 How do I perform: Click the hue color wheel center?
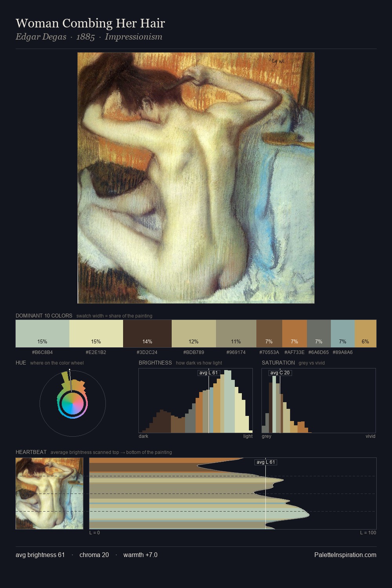(x=73, y=403)
